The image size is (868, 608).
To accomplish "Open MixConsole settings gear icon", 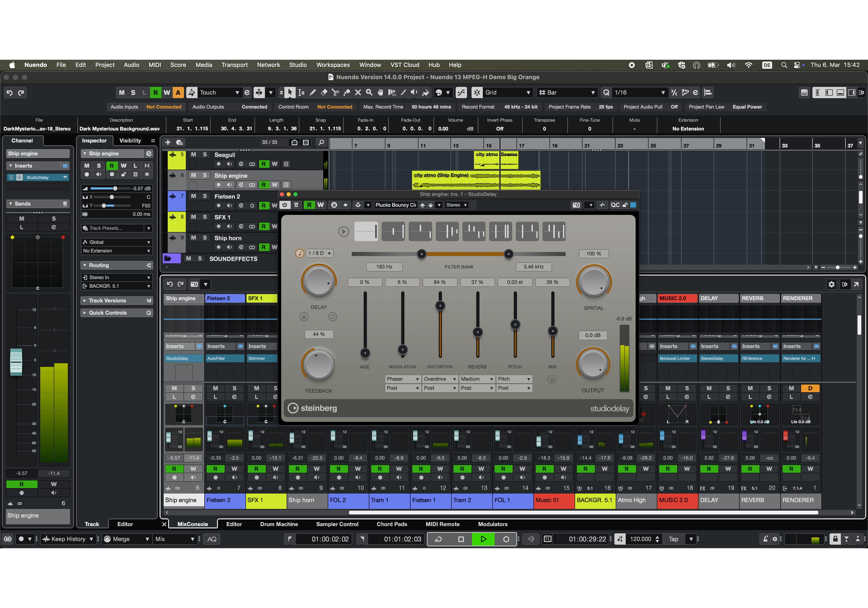I will (831, 284).
